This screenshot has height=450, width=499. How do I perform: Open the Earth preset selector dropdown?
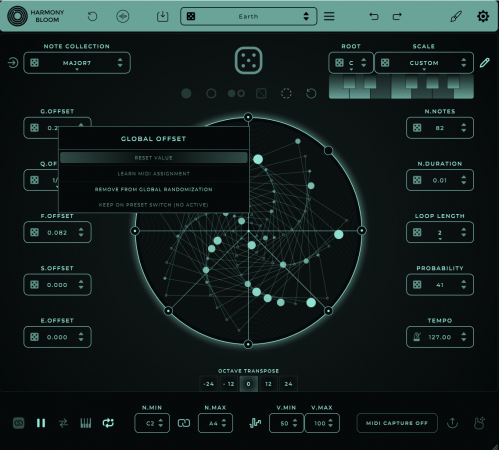249,16
